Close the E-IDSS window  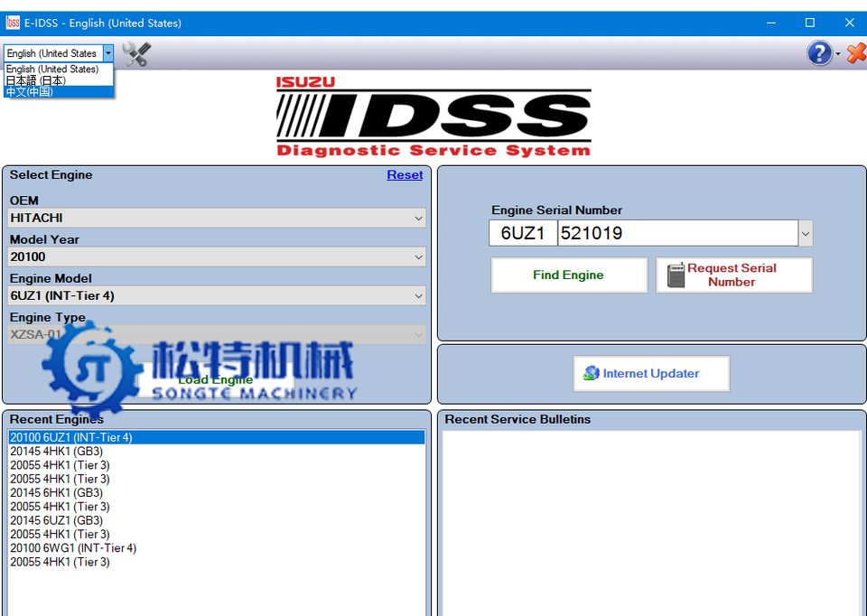tap(849, 23)
